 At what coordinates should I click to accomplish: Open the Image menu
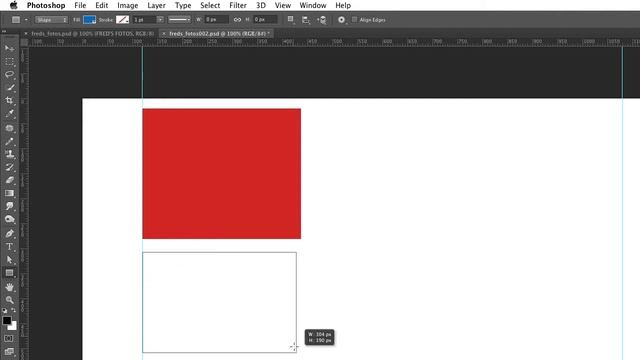tap(127, 5)
